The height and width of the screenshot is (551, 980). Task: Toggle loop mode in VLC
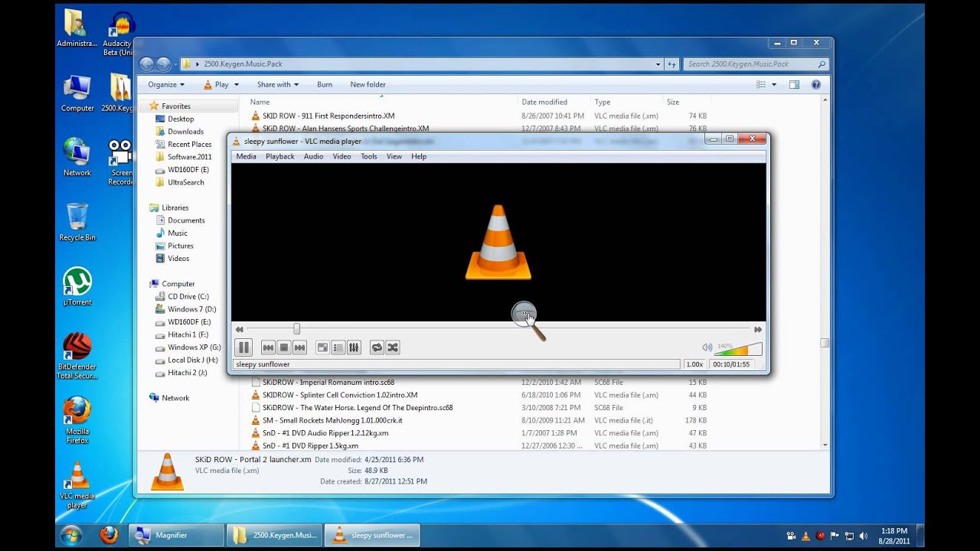377,347
